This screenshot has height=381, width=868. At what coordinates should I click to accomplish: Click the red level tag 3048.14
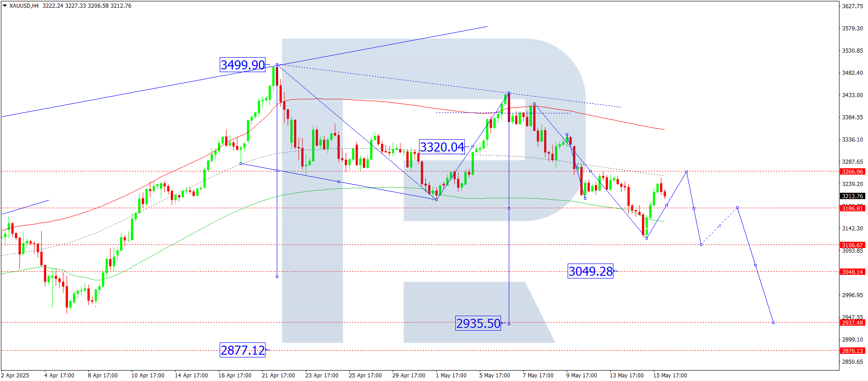(852, 272)
